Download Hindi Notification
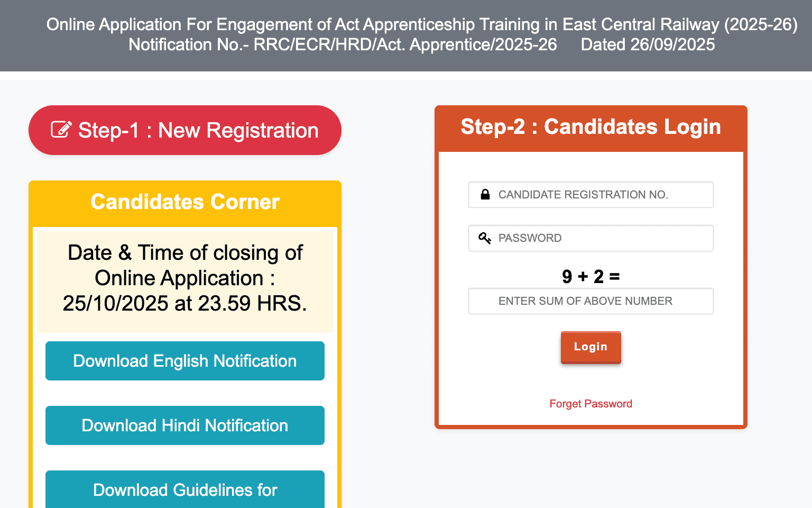Screen dimensions: 812x508 pyautogui.click(x=185, y=425)
